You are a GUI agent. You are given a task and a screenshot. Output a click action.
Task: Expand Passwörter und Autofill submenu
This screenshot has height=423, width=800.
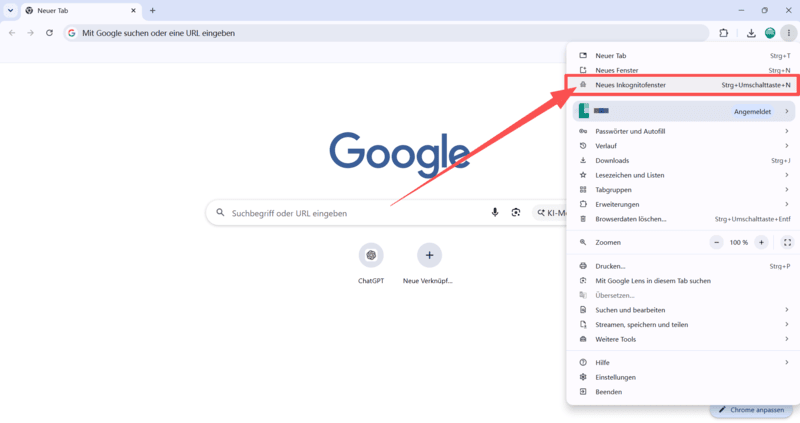click(684, 131)
